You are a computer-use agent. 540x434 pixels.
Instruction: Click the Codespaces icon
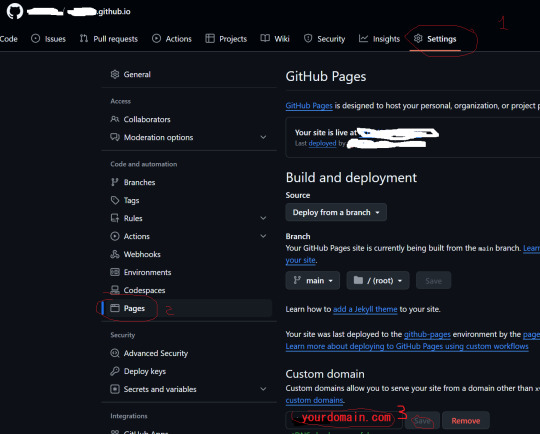click(115, 290)
